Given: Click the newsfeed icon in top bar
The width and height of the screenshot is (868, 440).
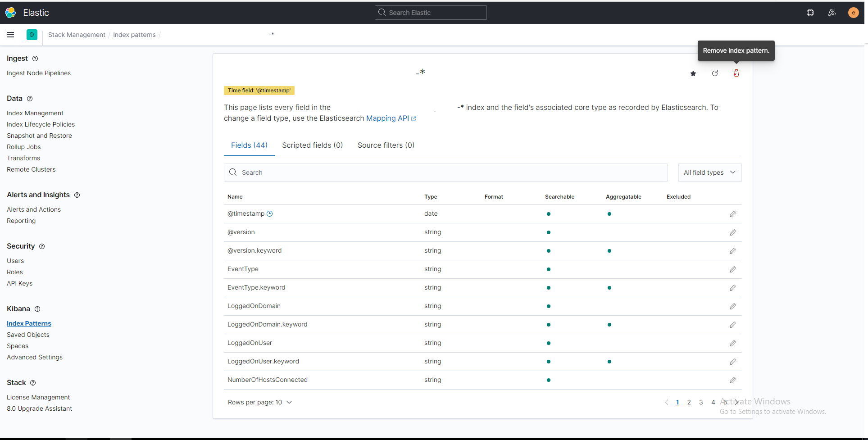Looking at the screenshot, I should pos(832,13).
